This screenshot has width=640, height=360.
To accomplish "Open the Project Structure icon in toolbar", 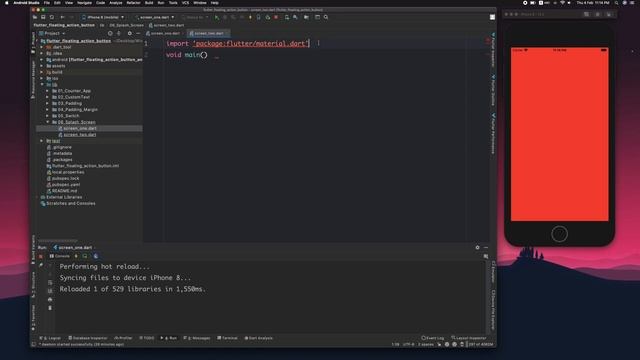I will (x=306, y=18).
